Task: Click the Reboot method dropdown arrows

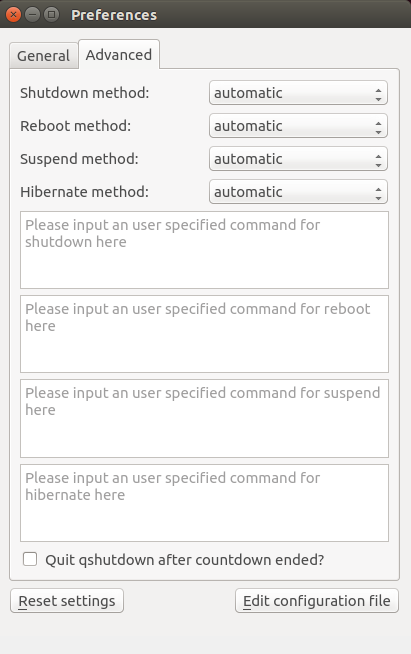Action: [x=378, y=127]
